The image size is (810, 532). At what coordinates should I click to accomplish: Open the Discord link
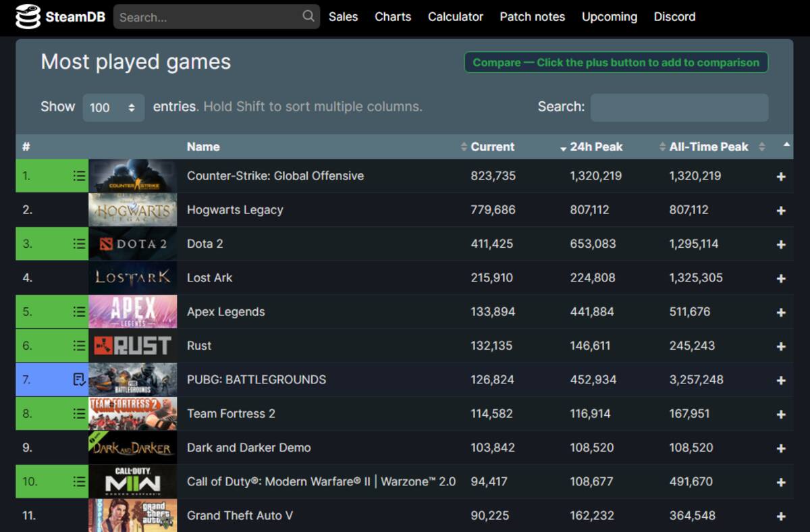[675, 17]
